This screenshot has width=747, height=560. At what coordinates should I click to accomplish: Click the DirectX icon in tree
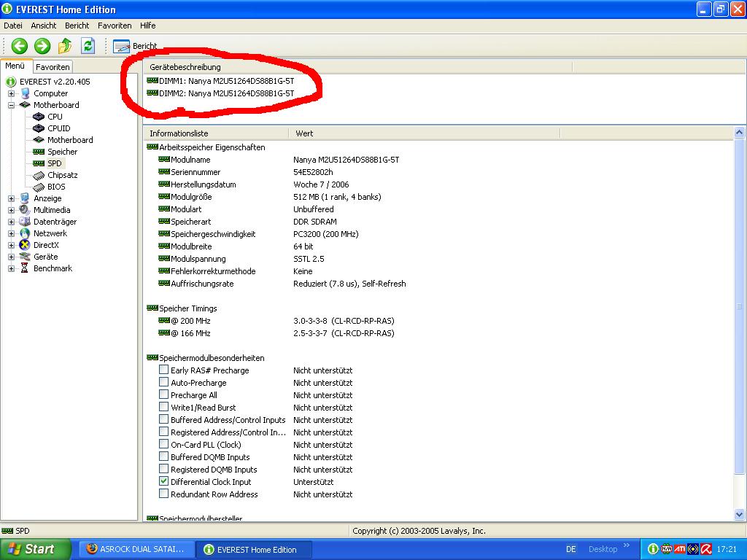point(25,245)
